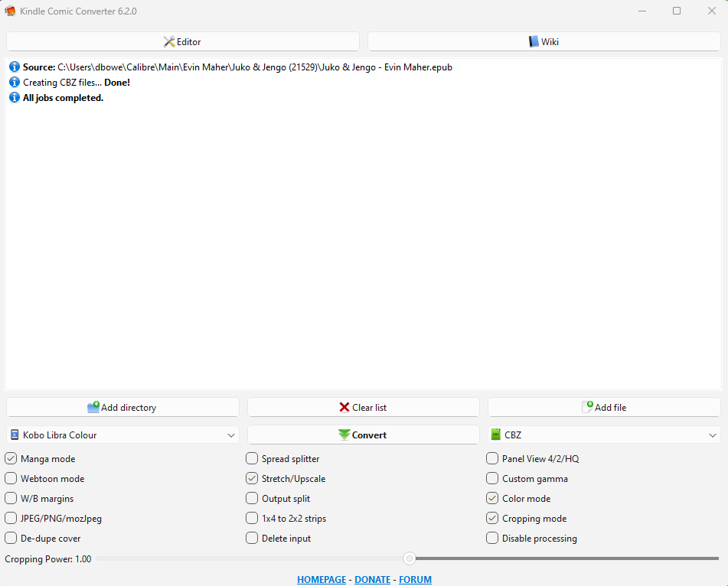Clear the job list
The image size is (728, 586).
(x=363, y=408)
